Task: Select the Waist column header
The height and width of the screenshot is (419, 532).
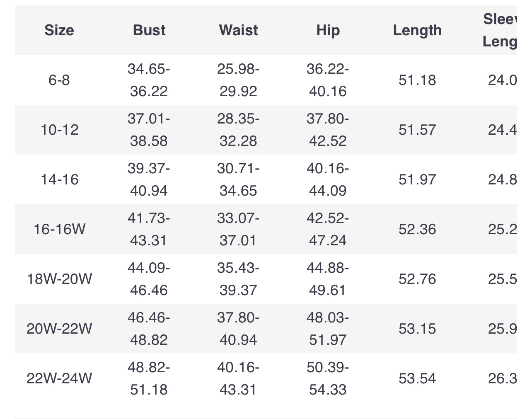Action: (238, 30)
